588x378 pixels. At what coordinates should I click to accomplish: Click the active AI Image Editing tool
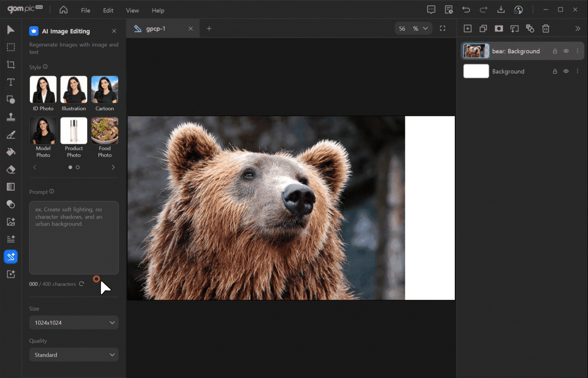(11, 257)
